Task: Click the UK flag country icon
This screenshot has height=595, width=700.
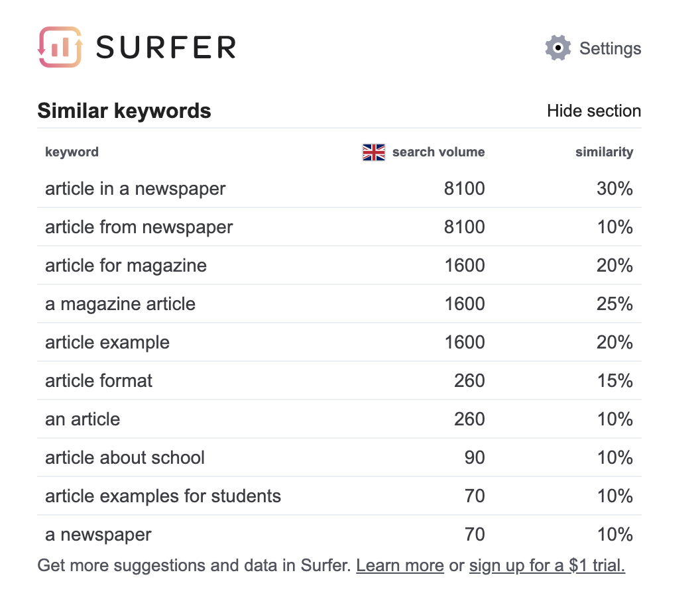Action: tap(374, 152)
